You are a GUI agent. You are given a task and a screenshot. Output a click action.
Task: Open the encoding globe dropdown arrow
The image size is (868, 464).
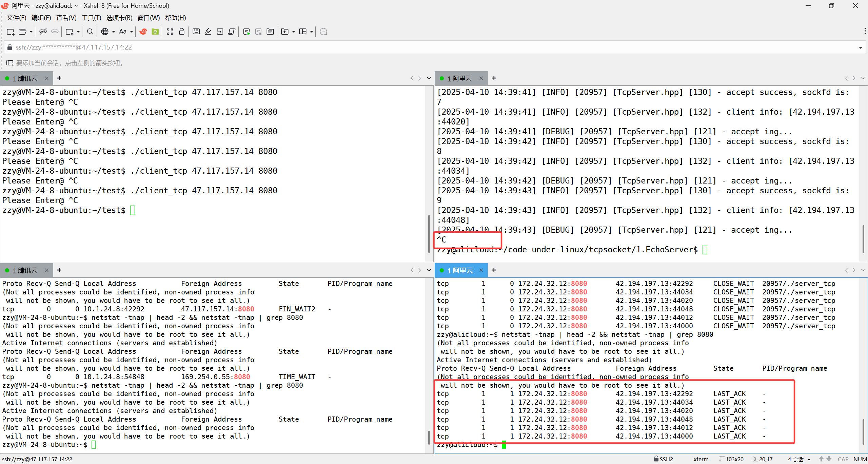[x=114, y=32]
